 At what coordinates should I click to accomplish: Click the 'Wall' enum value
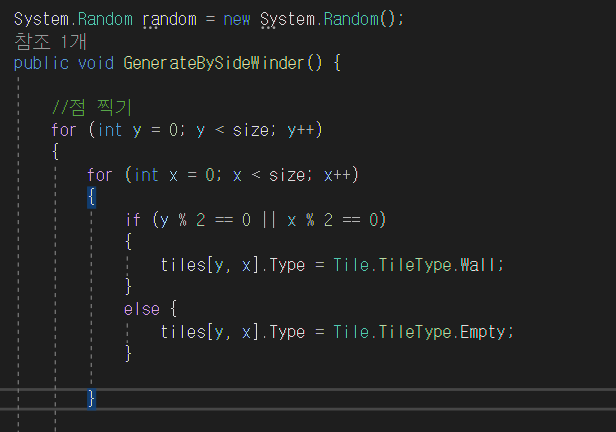(477, 265)
